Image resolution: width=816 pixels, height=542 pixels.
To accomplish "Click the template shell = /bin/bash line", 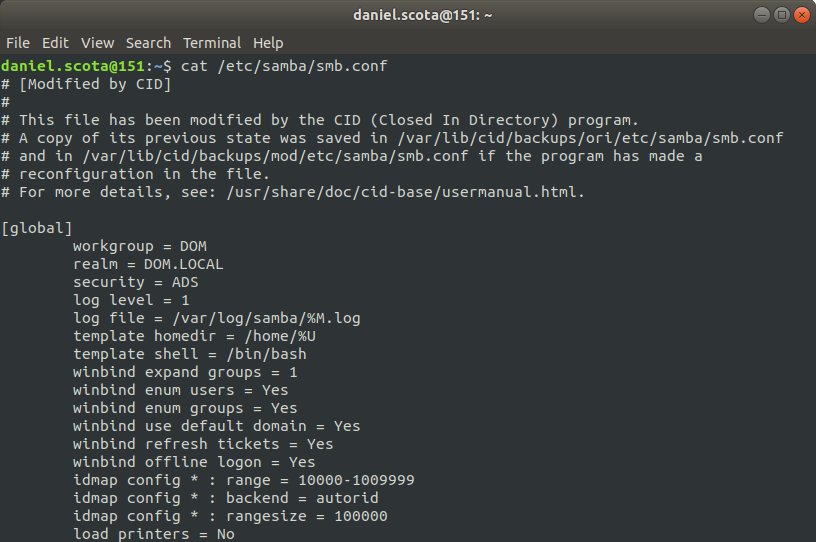I will point(189,354).
